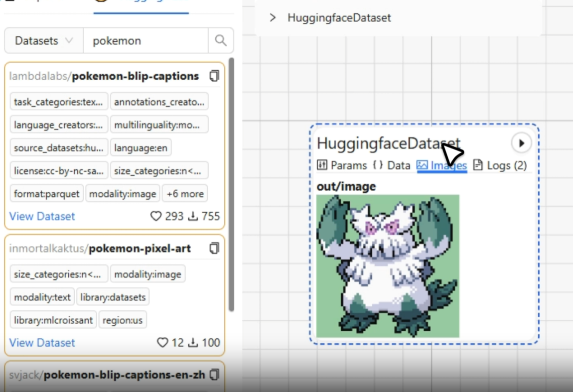The image size is (573, 392).
Task: Click modality:image tag in pokemon-blip-captions card
Action: coord(123,194)
